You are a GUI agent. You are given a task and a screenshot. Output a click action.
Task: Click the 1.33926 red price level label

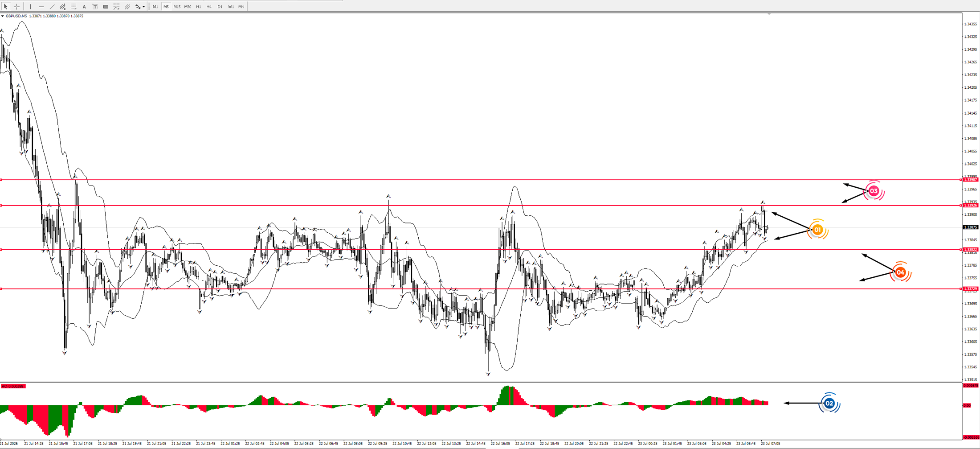point(971,206)
